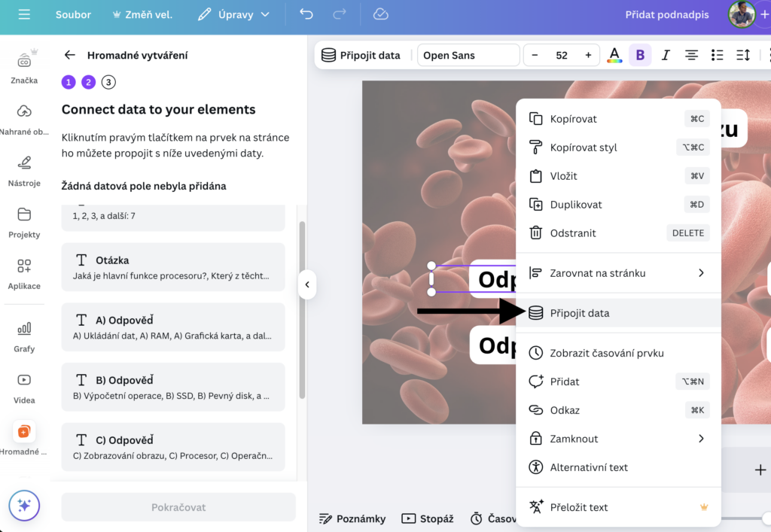Image resolution: width=771 pixels, height=532 pixels.
Task: Click the font size value 52
Action: (562, 55)
